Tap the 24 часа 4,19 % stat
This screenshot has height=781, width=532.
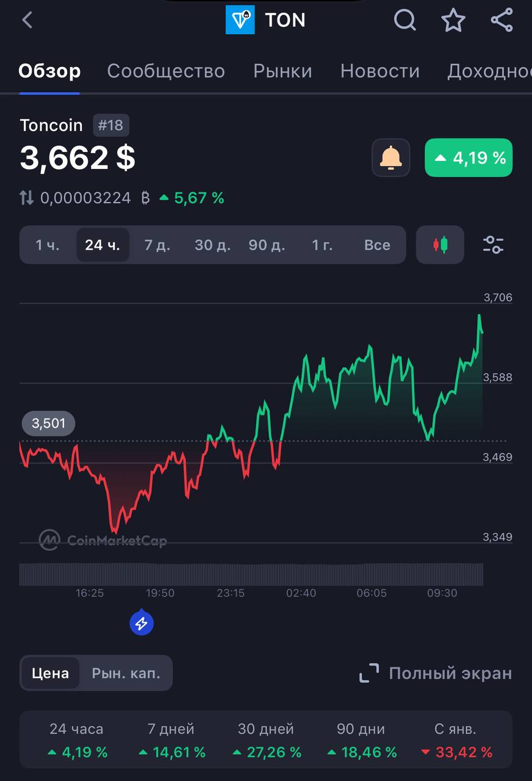pos(77,741)
